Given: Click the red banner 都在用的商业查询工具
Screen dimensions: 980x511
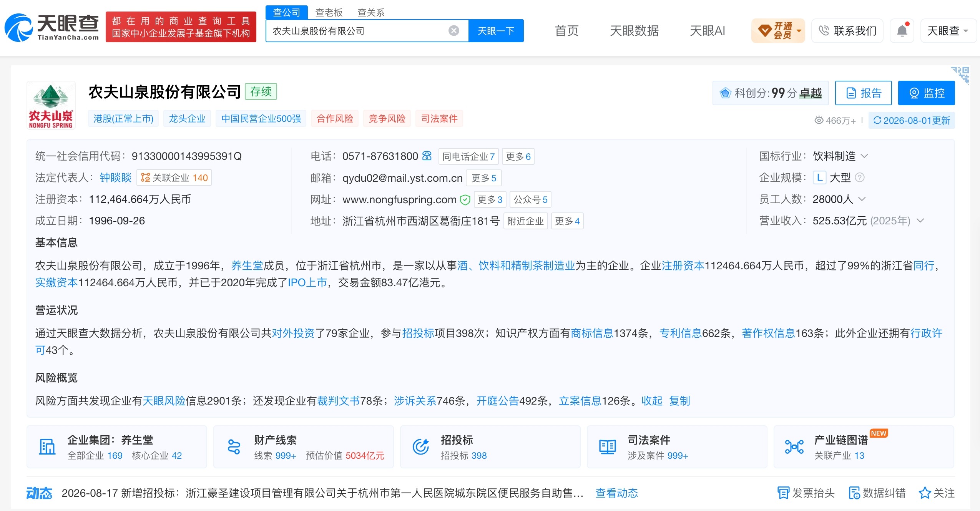Looking at the screenshot, I should tap(181, 27).
